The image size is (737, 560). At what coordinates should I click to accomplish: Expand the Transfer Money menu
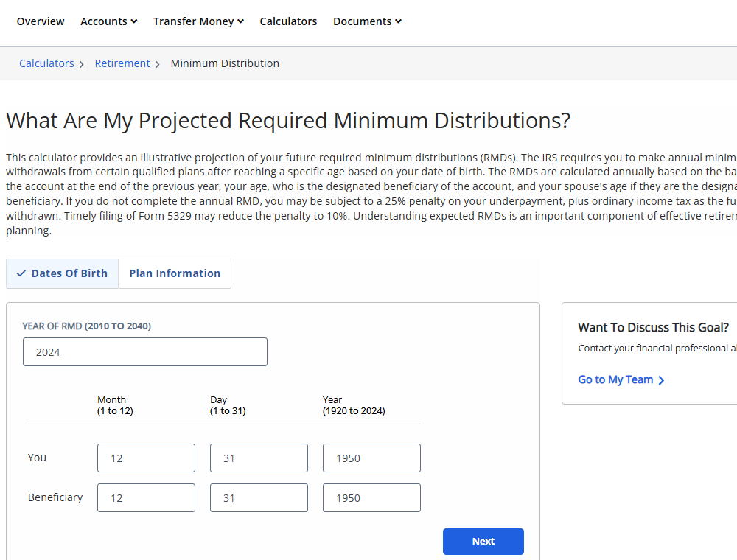point(198,21)
